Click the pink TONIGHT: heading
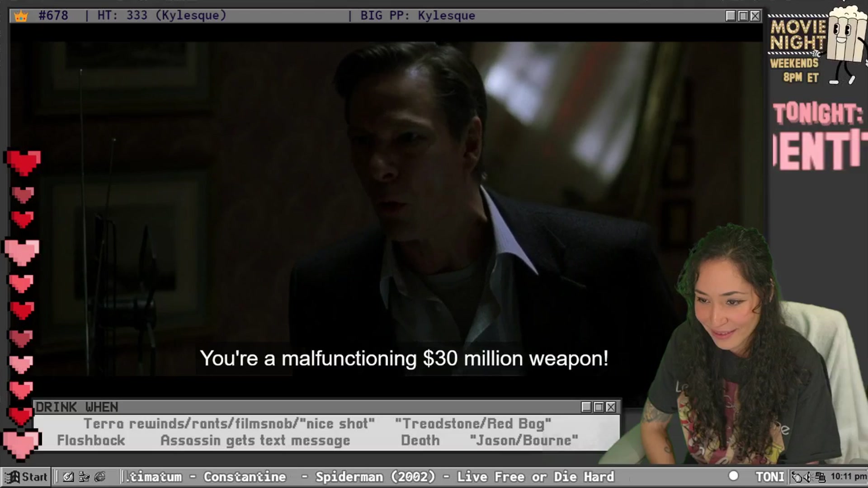Viewport: 868px width, 488px height. 818,113
